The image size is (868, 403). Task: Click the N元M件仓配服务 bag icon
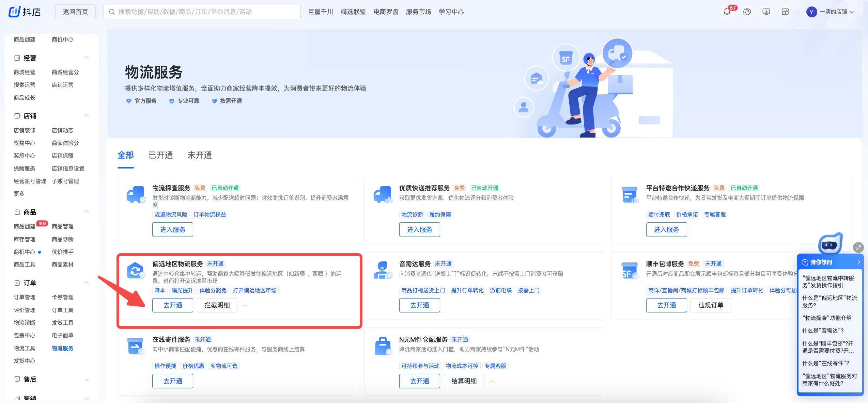383,346
